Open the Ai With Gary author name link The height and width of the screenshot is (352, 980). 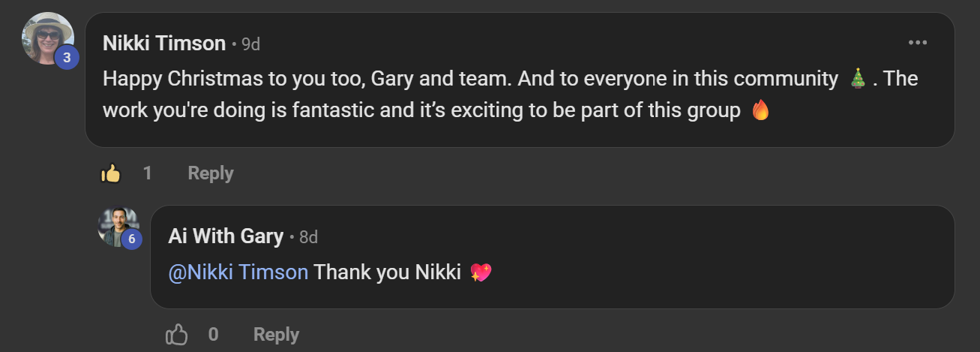pyautogui.click(x=226, y=236)
